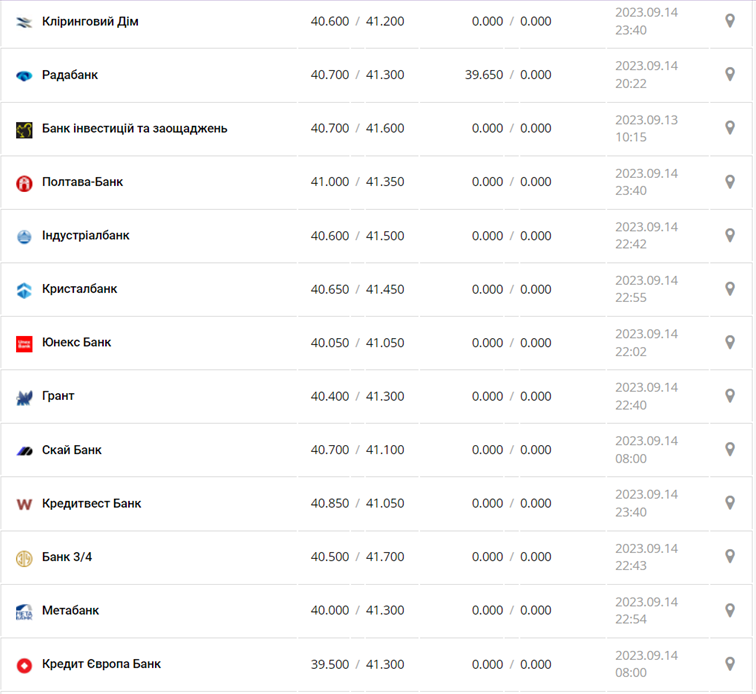Open the map pin for Юнекс Банк
Screen dimensions: 756x694
coord(730,343)
